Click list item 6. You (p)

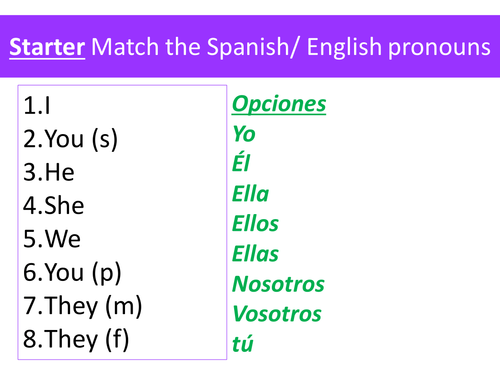click(72, 273)
